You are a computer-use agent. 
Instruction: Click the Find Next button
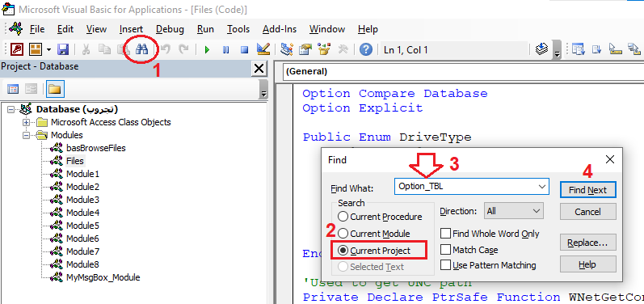(x=587, y=190)
